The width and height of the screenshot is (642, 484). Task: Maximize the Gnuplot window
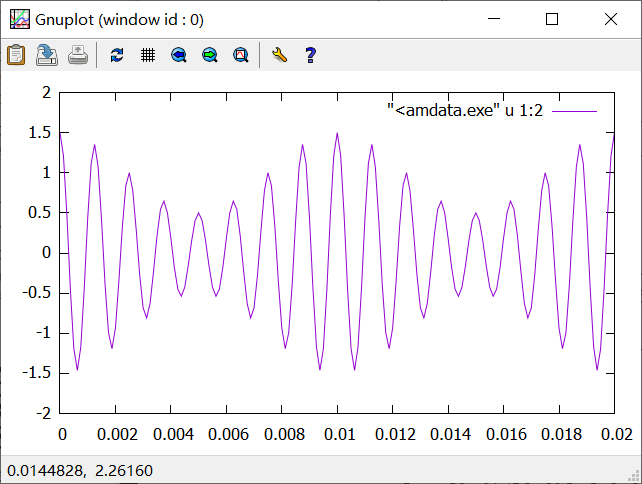click(552, 19)
